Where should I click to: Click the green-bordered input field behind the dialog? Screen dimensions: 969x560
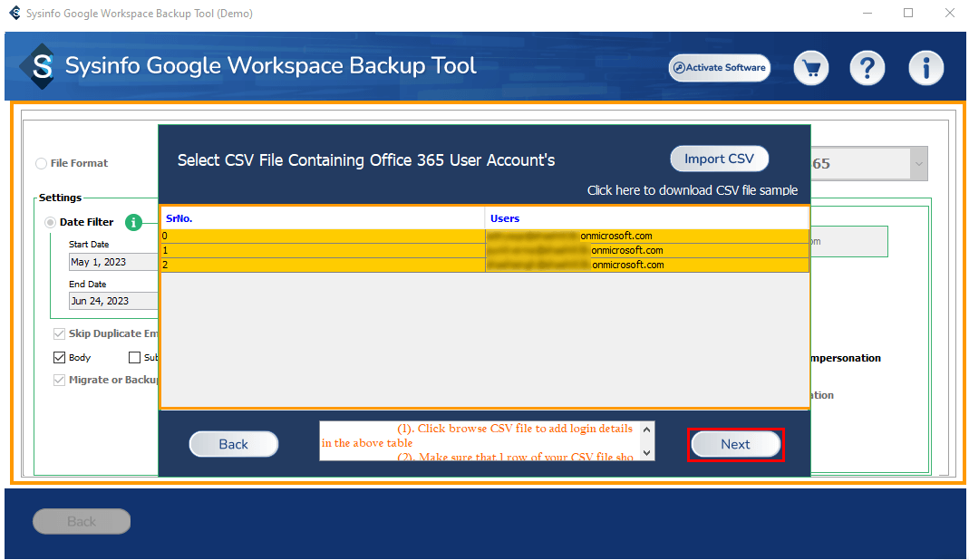tap(849, 242)
